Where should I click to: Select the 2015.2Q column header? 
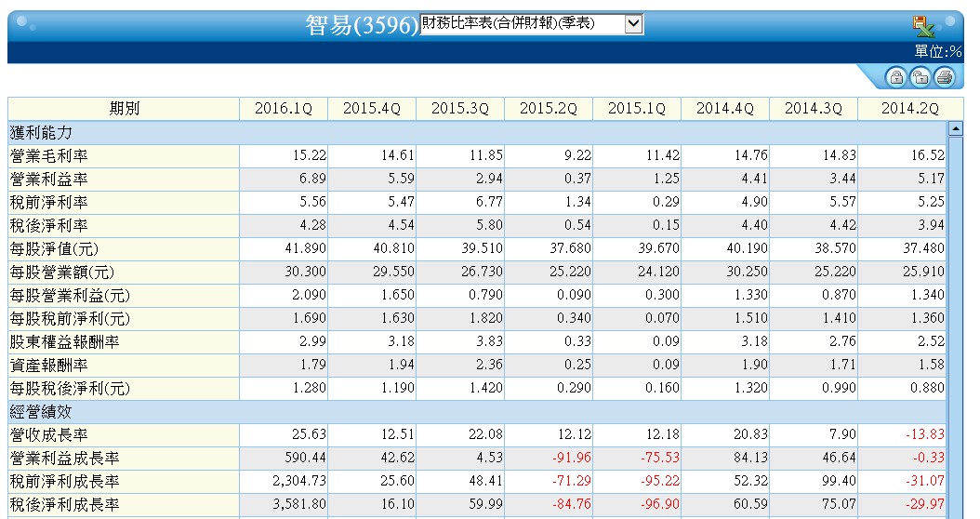549,109
